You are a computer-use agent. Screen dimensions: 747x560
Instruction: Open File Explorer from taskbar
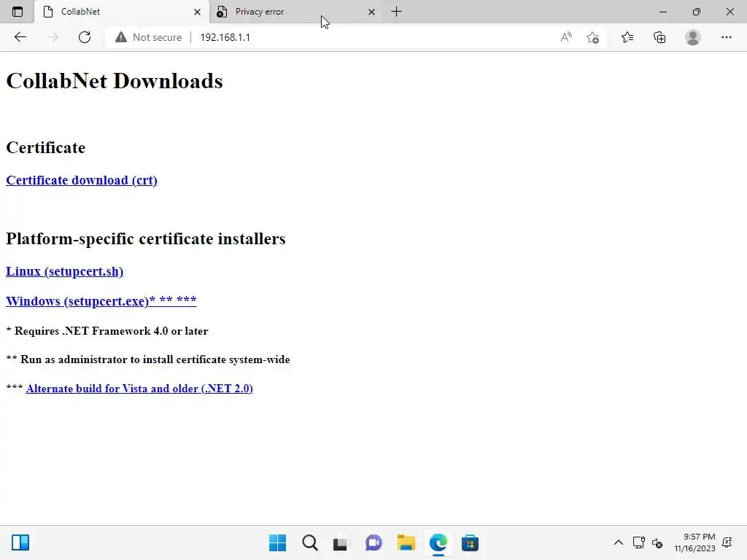(406, 542)
